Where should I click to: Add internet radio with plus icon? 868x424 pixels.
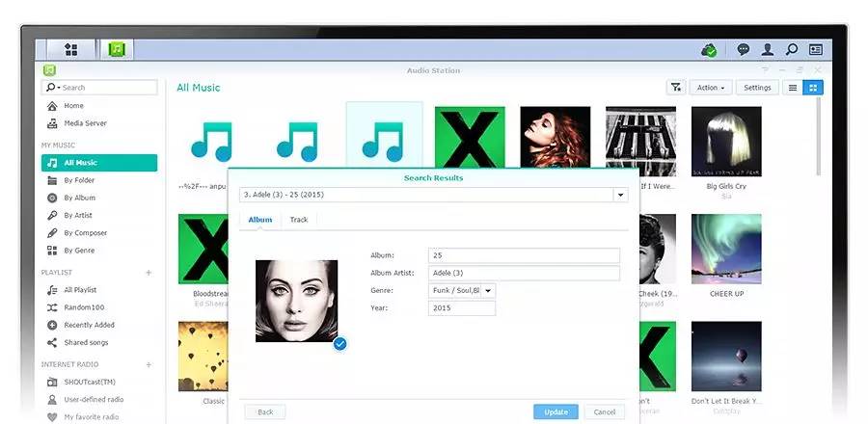click(149, 365)
